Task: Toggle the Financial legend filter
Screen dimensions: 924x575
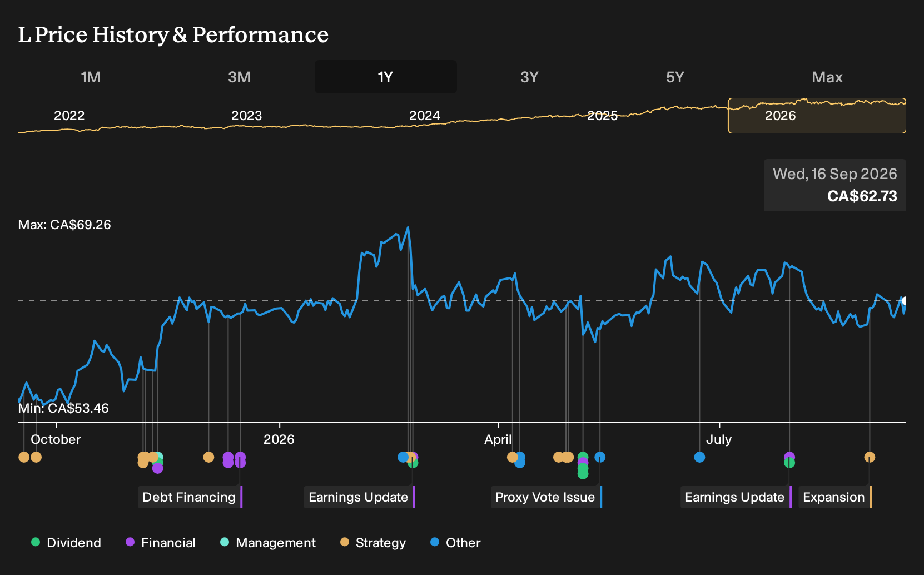Action: pyautogui.click(x=161, y=543)
